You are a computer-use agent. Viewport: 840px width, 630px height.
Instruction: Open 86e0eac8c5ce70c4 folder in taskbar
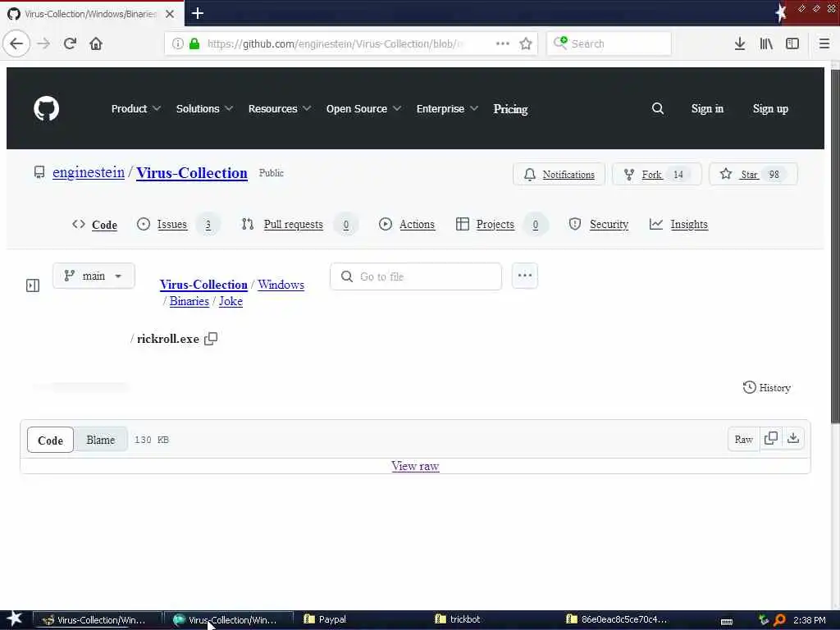coord(617,619)
